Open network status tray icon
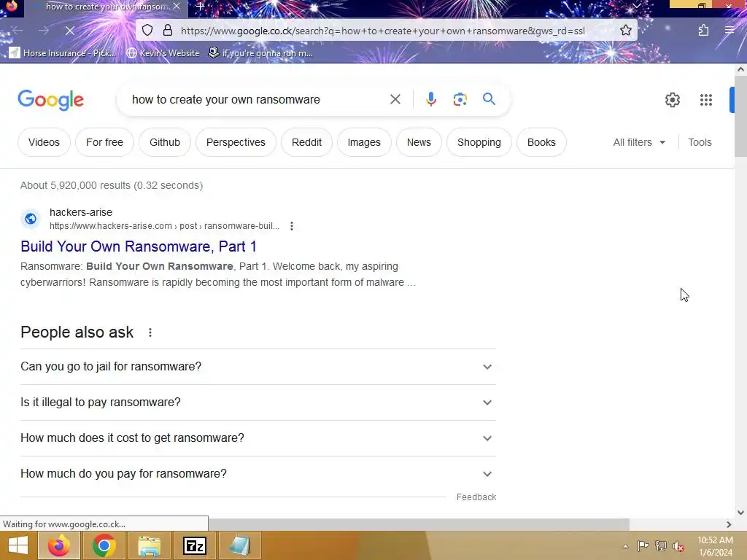The width and height of the screenshot is (747, 560). pyautogui.click(x=661, y=546)
